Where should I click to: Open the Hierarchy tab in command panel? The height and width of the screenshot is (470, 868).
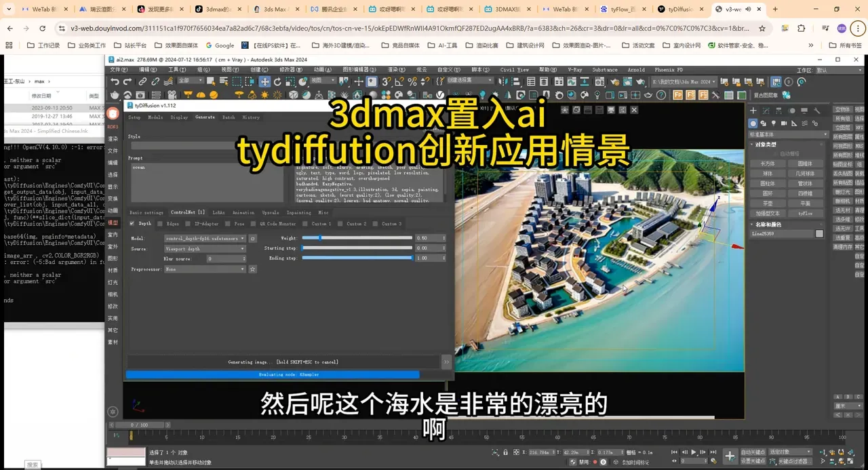pos(779,110)
